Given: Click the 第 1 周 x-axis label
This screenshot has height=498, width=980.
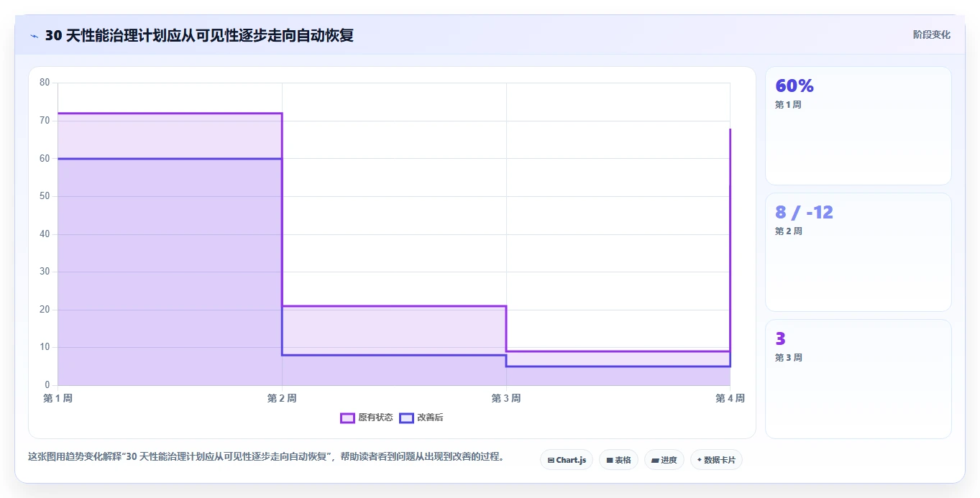Looking at the screenshot, I should (58, 398).
